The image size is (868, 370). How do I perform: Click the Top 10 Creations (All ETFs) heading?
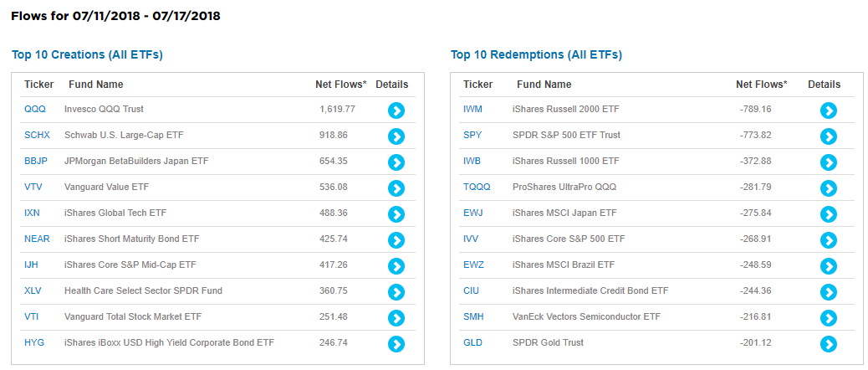pyautogui.click(x=87, y=55)
